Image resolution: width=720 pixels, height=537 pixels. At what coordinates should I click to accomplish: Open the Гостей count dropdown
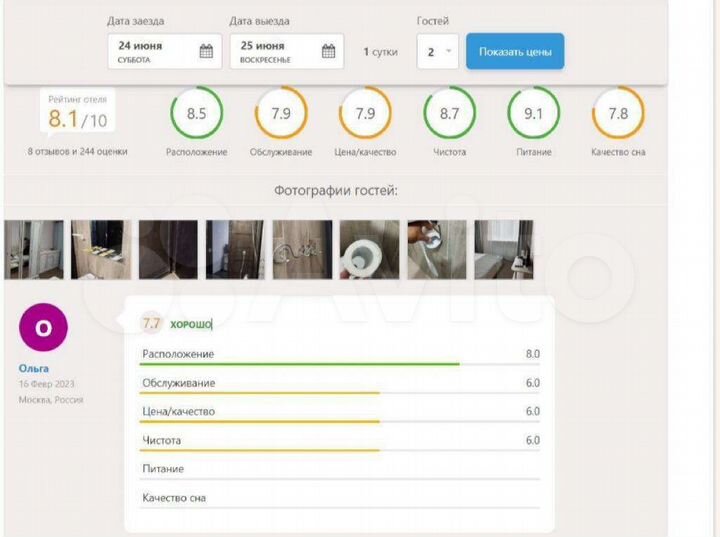[x=437, y=52]
